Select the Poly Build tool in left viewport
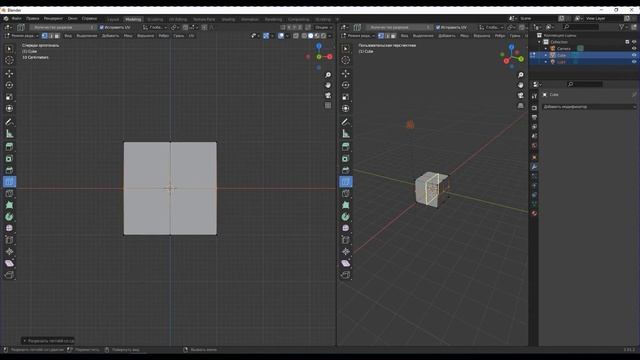Viewport: 640px width, 360px height. tap(9, 205)
